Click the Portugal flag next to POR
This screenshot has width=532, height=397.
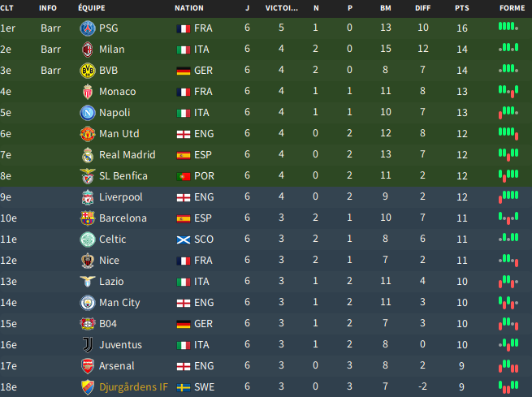[x=184, y=177]
